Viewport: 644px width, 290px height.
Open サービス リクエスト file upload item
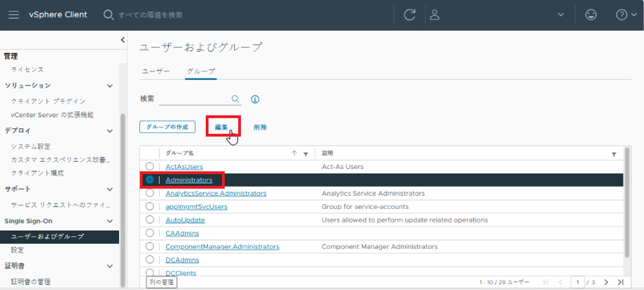click(60, 205)
